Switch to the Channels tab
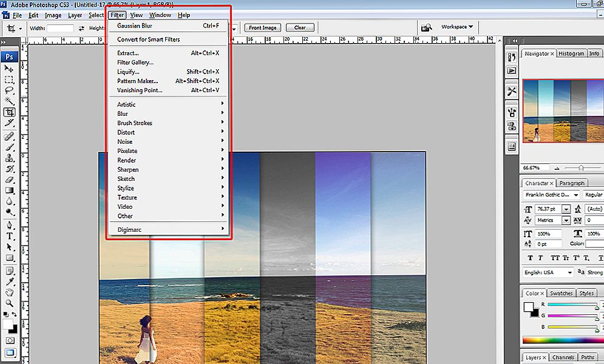Image resolution: width=604 pixels, height=364 pixels. click(x=563, y=357)
